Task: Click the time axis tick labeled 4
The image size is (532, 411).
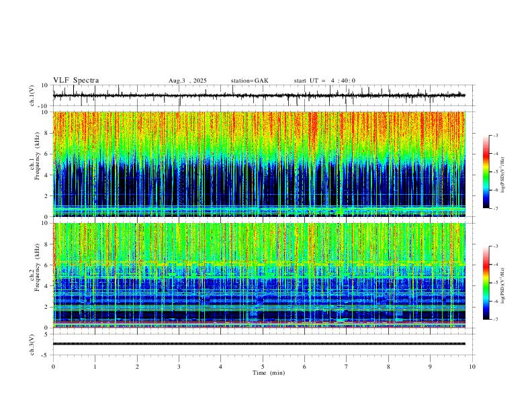Action: point(220,367)
